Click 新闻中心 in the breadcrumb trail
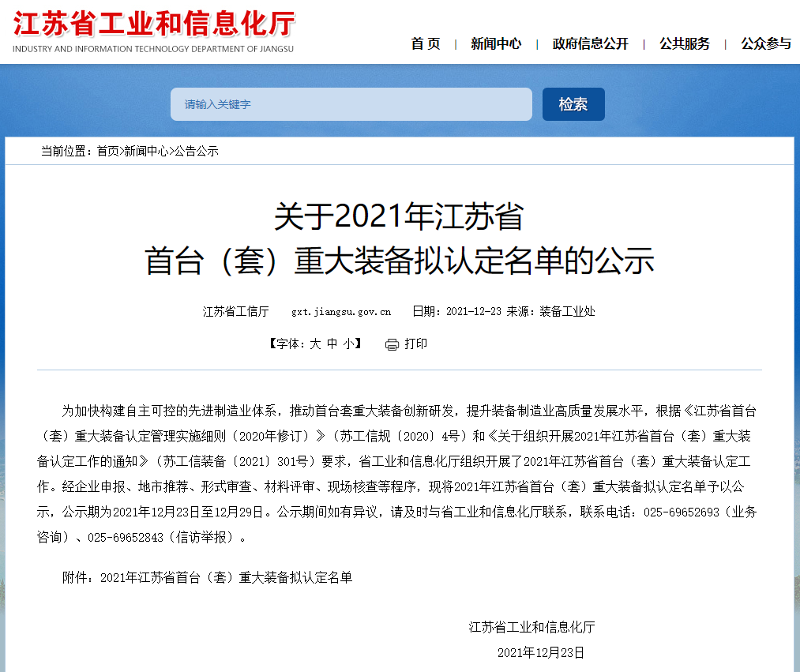This screenshot has height=672, width=800. click(146, 151)
